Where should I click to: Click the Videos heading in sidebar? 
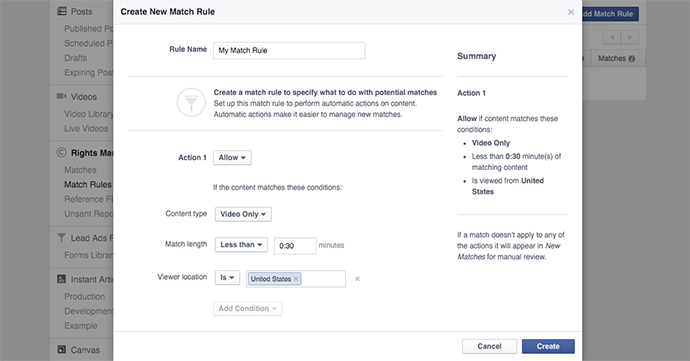[84, 96]
